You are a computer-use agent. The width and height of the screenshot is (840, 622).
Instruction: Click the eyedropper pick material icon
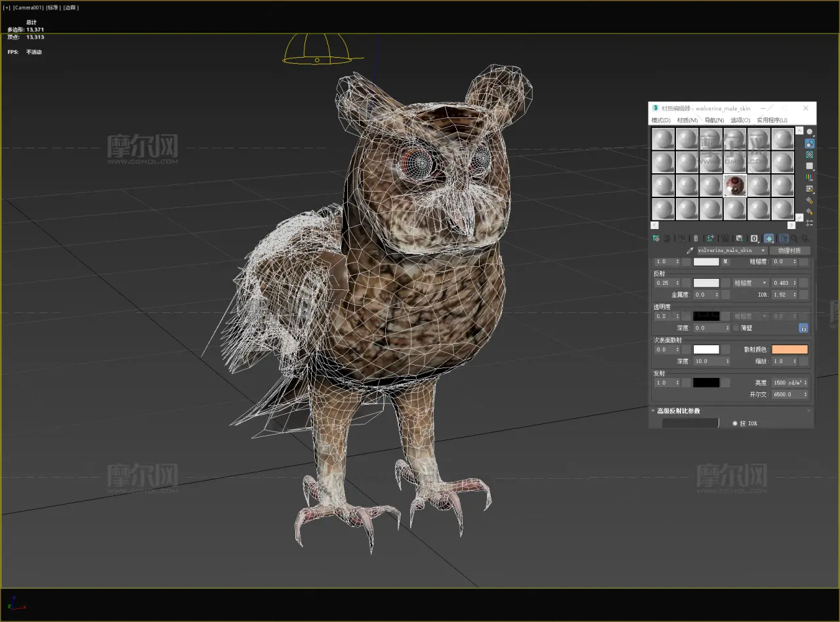pos(690,251)
